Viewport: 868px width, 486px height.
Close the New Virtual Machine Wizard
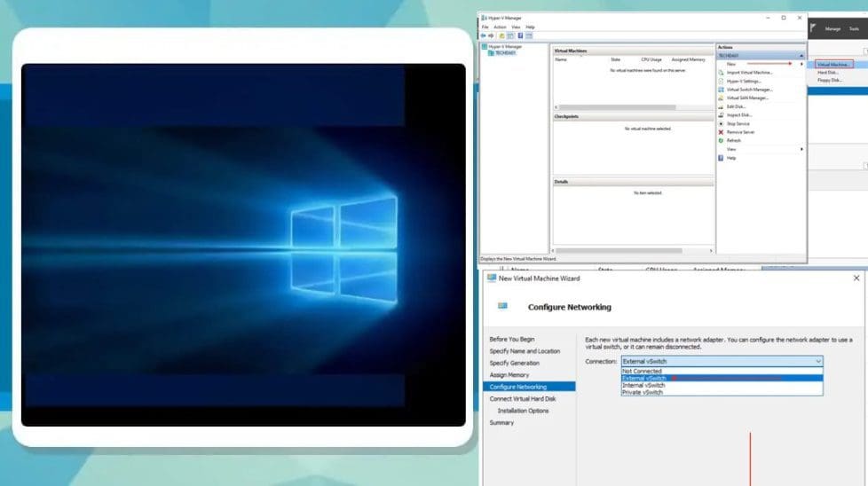[x=856, y=278]
